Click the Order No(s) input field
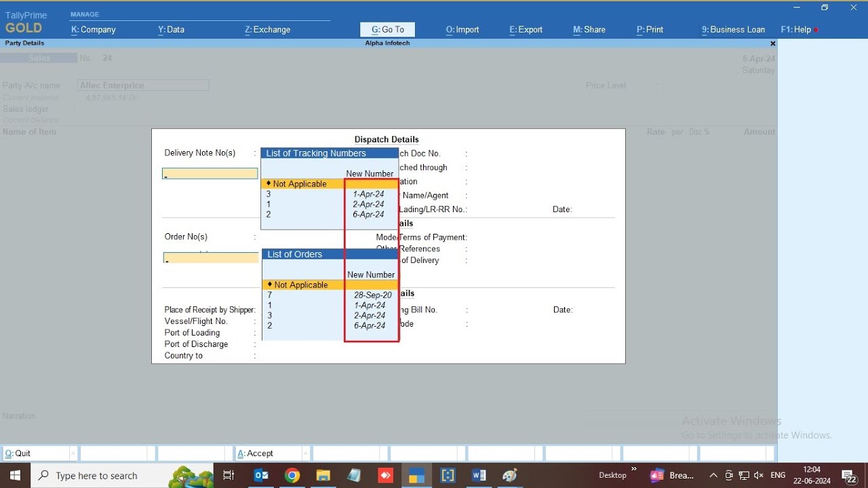 pyautogui.click(x=211, y=258)
